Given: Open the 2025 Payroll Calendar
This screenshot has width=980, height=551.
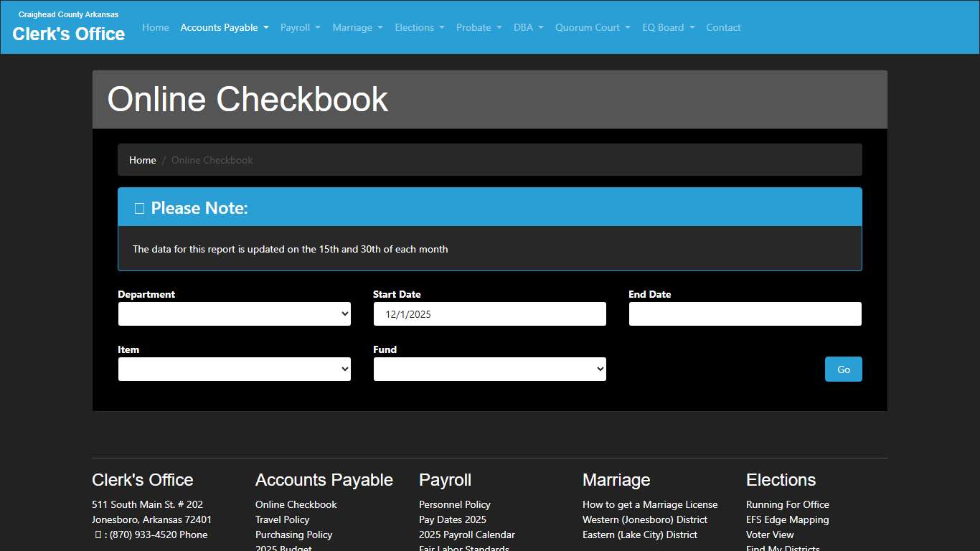Looking at the screenshot, I should coord(466,534).
